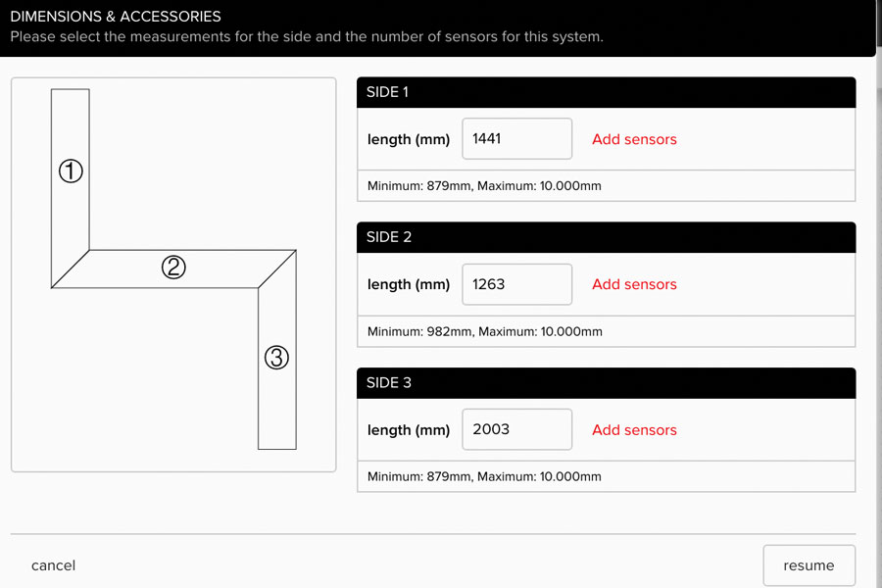Screen dimensions: 882x588
Task: Add sensors to Side 2
Action: 634,284
